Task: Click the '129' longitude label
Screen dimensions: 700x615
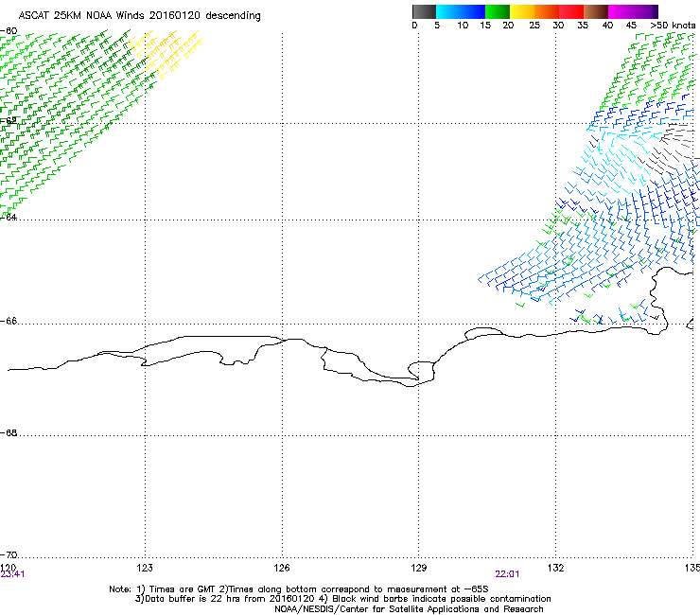Action: pos(419,568)
